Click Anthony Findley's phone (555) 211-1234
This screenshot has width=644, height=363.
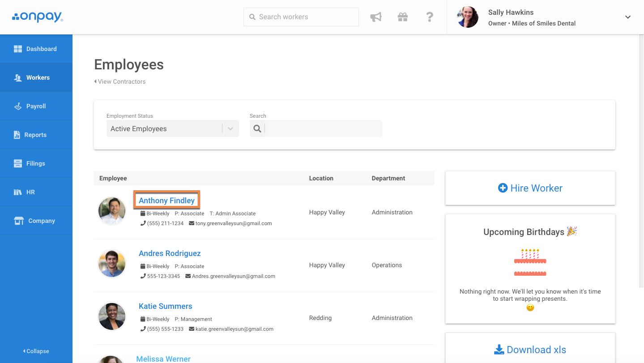165,223
